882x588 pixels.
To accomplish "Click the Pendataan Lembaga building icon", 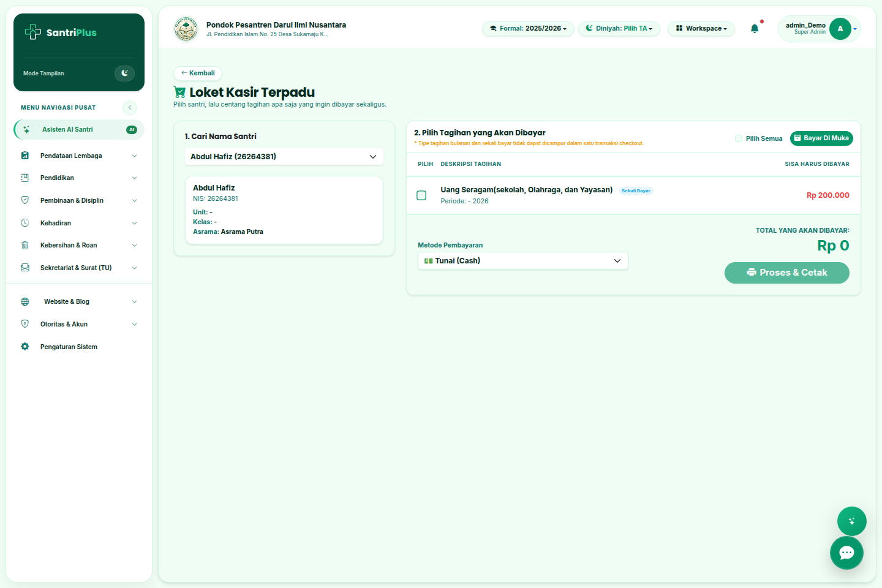I will [25, 156].
